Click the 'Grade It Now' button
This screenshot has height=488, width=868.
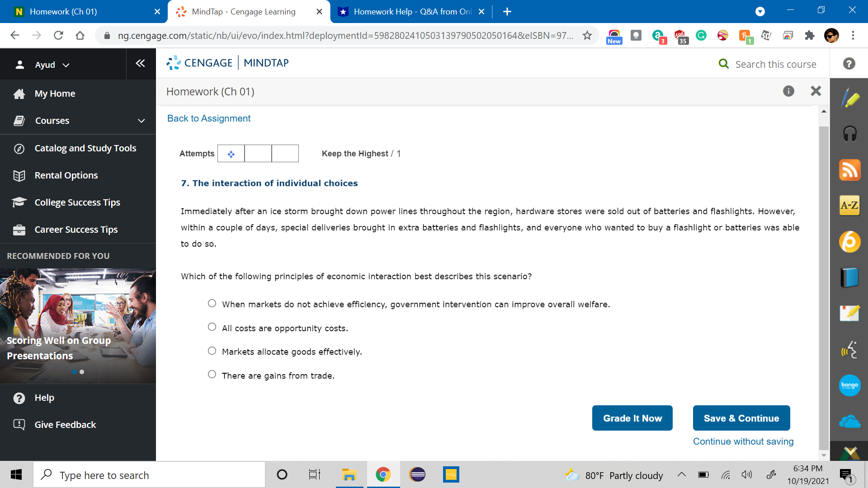coord(632,418)
